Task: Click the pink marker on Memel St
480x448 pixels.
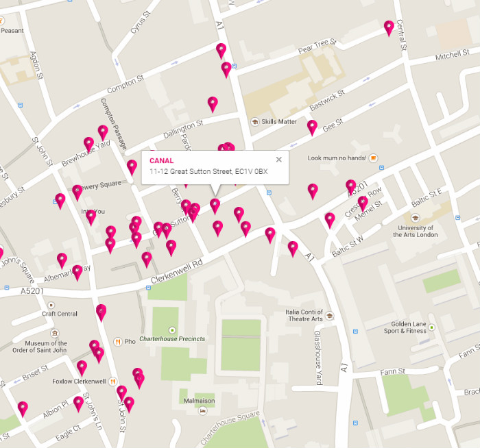Action: point(363,204)
